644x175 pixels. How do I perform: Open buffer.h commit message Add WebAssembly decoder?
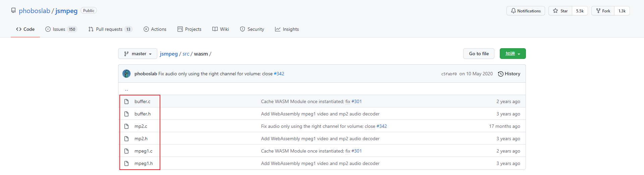click(x=320, y=114)
